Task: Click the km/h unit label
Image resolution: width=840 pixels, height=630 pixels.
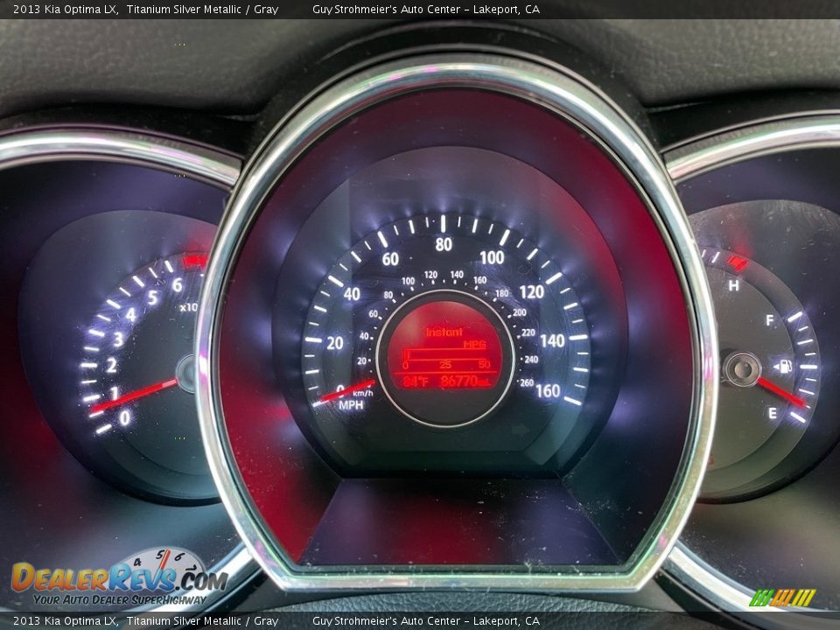Action: (362, 393)
